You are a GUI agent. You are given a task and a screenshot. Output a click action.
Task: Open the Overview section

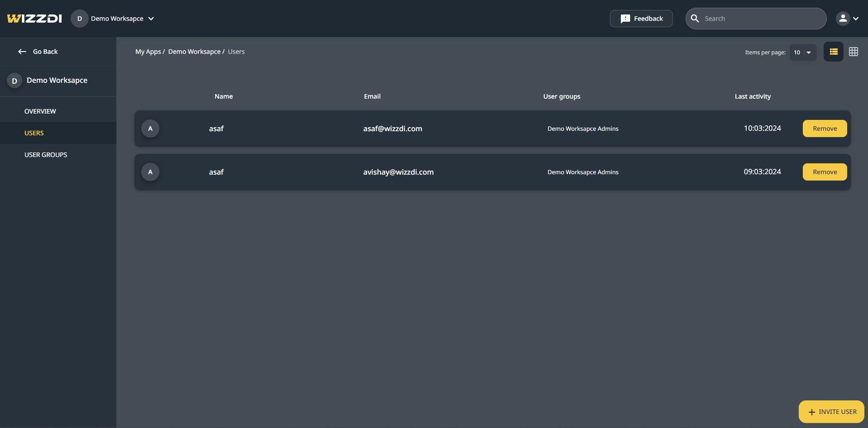(x=40, y=111)
